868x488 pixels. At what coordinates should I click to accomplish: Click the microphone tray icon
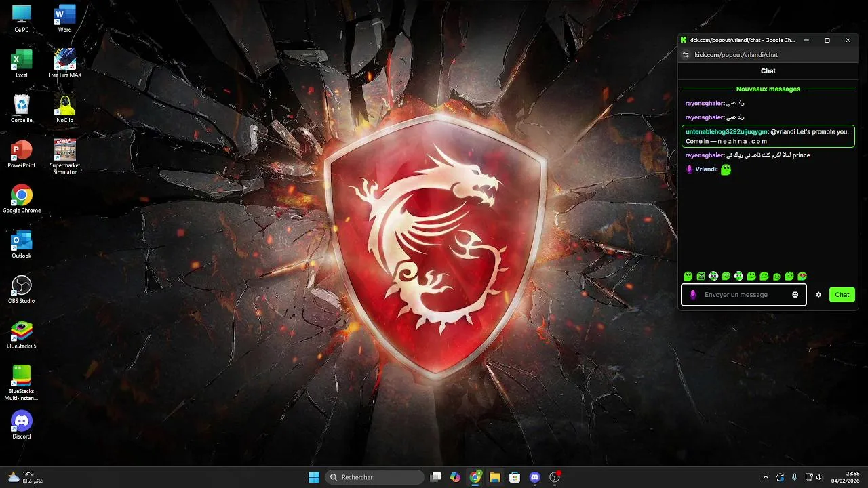795,477
